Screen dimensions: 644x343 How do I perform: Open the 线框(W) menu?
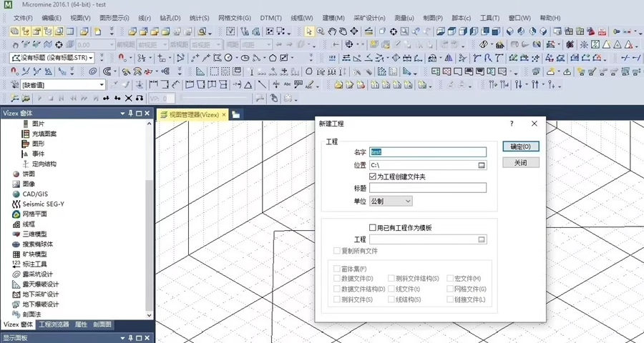[x=302, y=18]
